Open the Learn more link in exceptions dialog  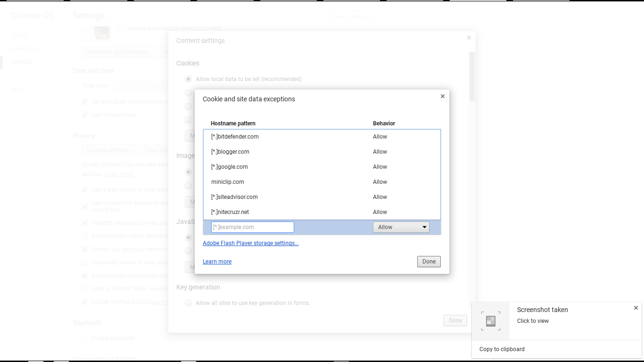(217, 262)
